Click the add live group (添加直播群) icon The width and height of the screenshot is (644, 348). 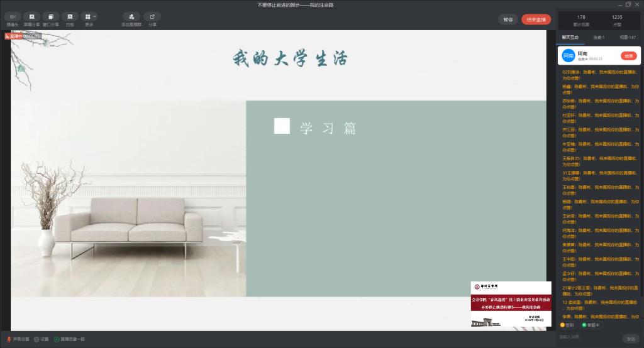point(131,17)
